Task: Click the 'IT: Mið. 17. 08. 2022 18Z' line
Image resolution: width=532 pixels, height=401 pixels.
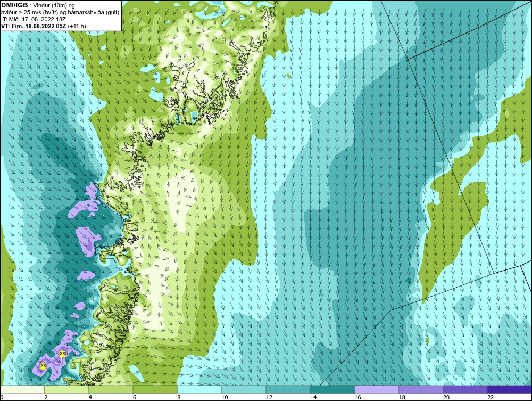Action: (x=33, y=19)
